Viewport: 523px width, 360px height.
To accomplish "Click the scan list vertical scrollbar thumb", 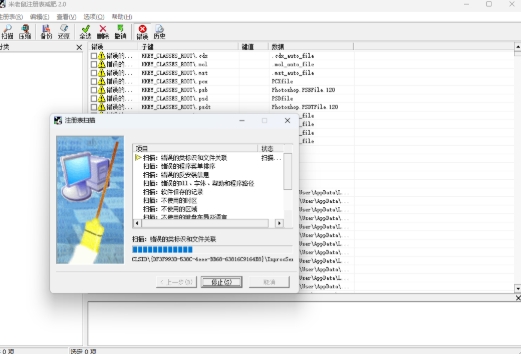I will tap(288, 171).
